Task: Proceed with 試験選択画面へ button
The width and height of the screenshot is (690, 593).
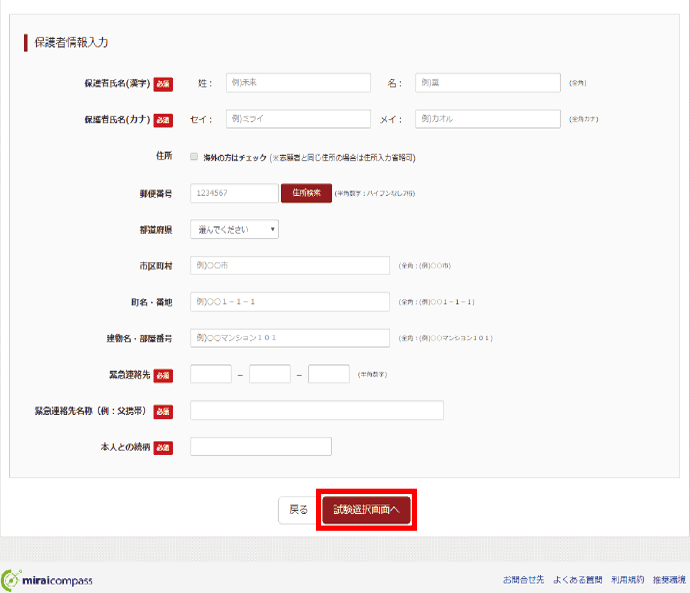Action: [x=367, y=510]
